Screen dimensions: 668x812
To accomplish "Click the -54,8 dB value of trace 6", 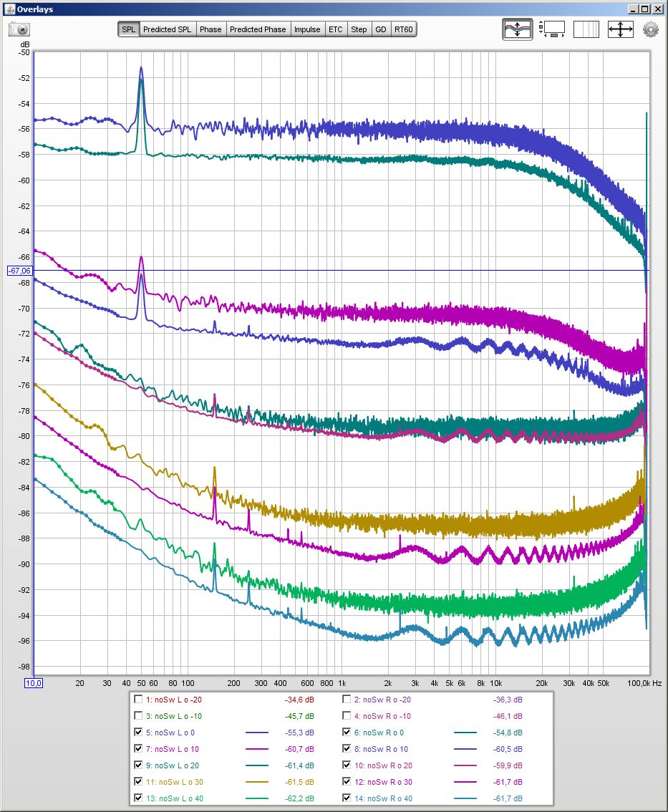I will [508, 733].
